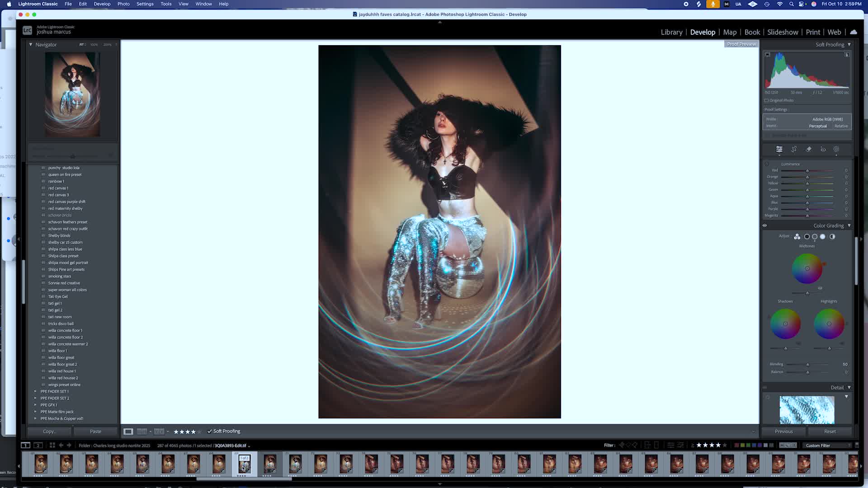Open the Photo menu
This screenshot has width=868, height=488.
pos(123,4)
